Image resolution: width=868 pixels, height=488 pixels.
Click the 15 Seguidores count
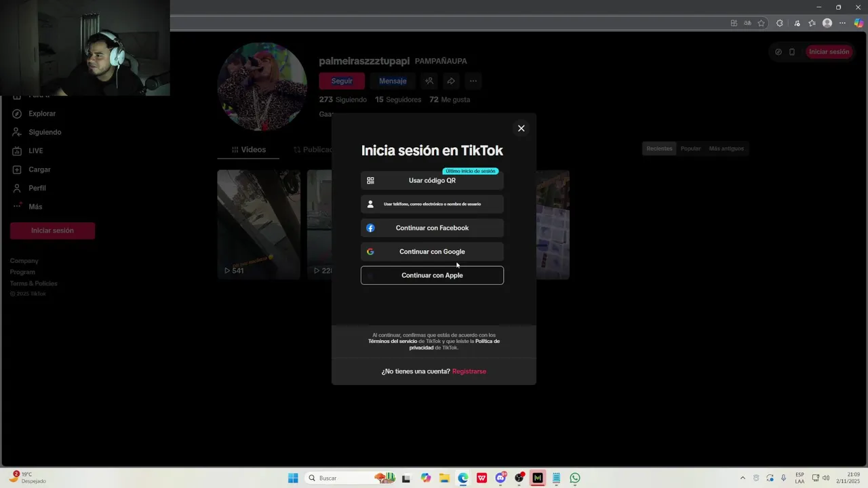click(398, 100)
